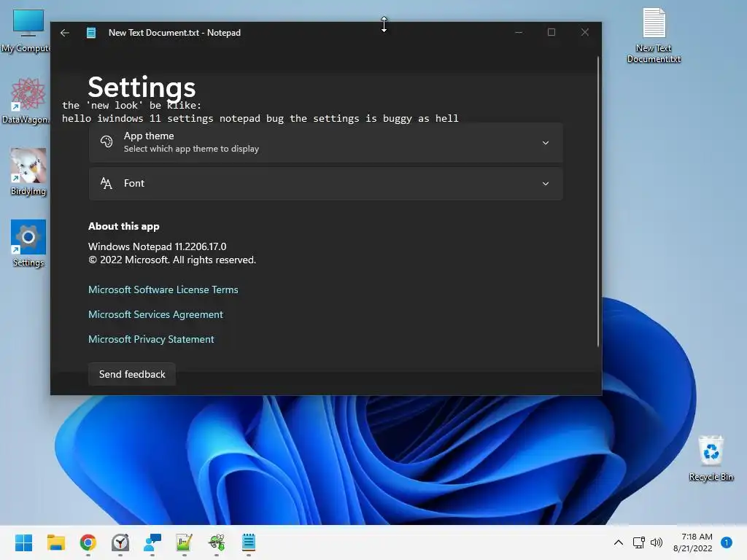Image resolution: width=747 pixels, height=560 pixels.
Task: Click the Notepad settings vertical scrollbar
Action: coord(598,202)
